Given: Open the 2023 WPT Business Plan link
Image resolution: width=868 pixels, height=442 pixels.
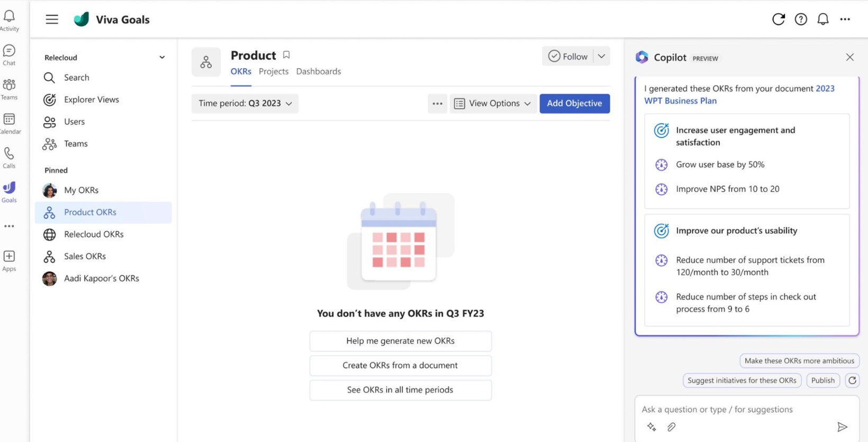Looking at the screenshot, I should click(x=739, y=94).
